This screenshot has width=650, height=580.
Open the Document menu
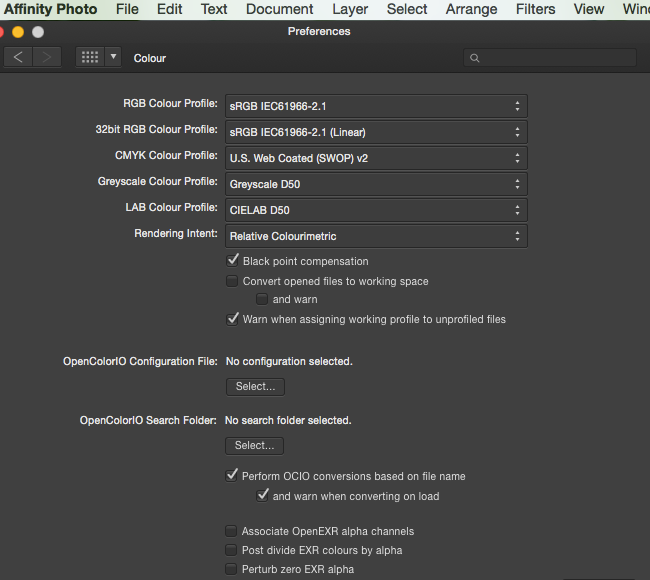pos(279,9)
